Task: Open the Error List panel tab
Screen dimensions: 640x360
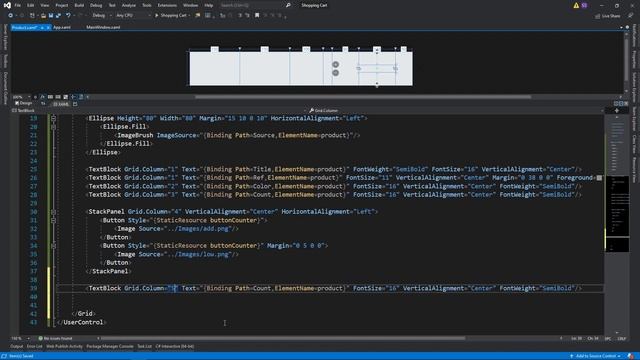Action: point(34,347)
